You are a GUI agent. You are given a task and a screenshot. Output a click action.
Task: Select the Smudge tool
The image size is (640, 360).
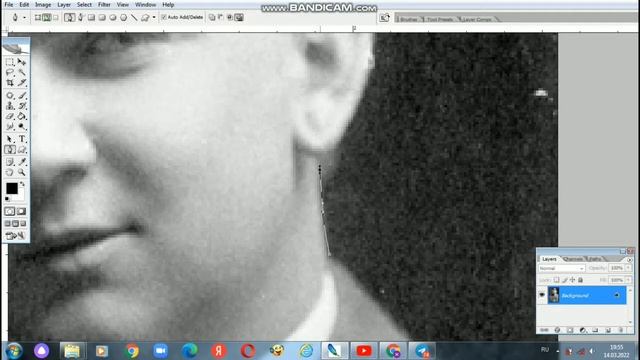coord(10,127)
